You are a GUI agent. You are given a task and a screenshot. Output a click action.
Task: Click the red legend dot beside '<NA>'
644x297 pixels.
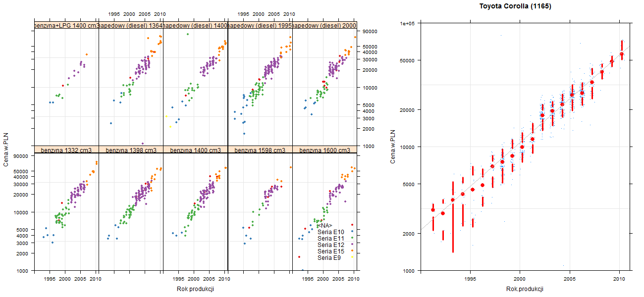click(x=351, y=225)
